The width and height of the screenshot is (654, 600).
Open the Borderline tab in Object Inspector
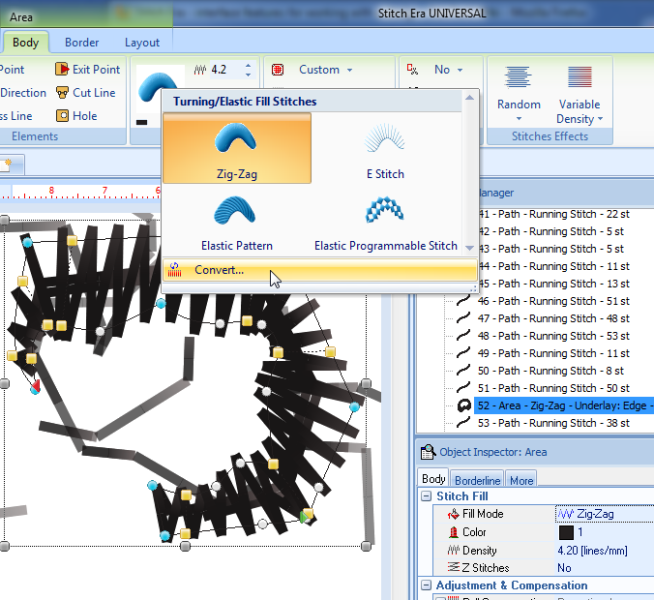pos(478,480)
